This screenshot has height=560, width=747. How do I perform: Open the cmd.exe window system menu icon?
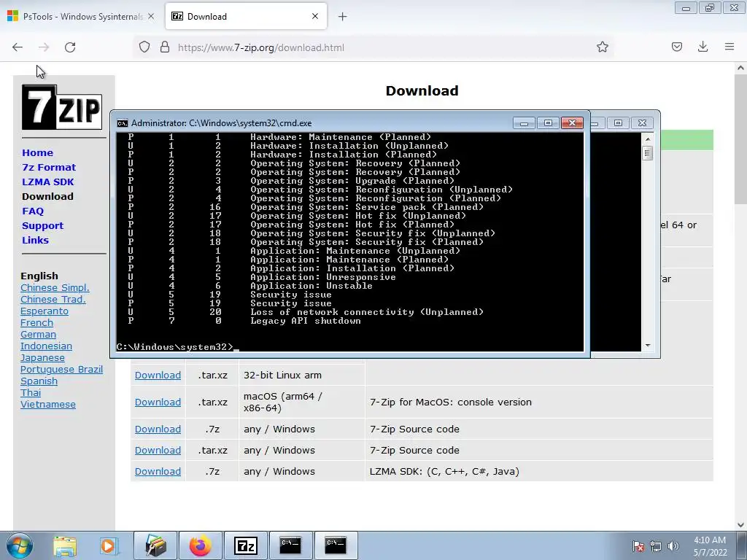[x=123, y=122]
